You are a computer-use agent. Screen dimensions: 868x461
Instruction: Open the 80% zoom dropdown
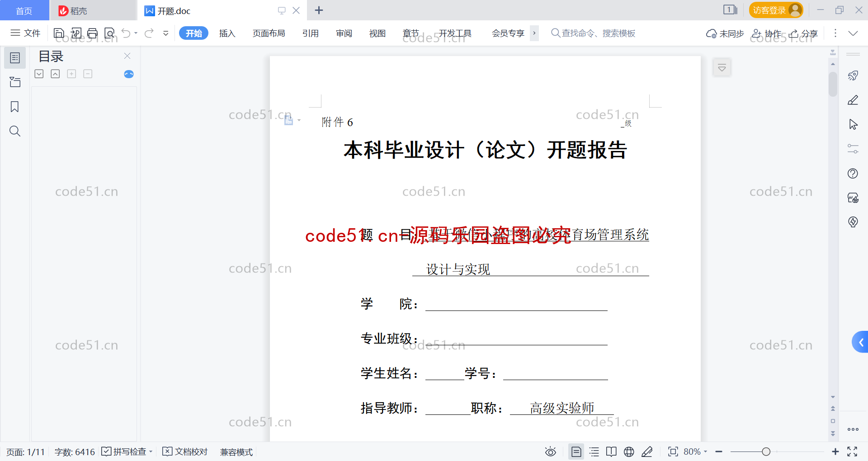coord(695,452)
